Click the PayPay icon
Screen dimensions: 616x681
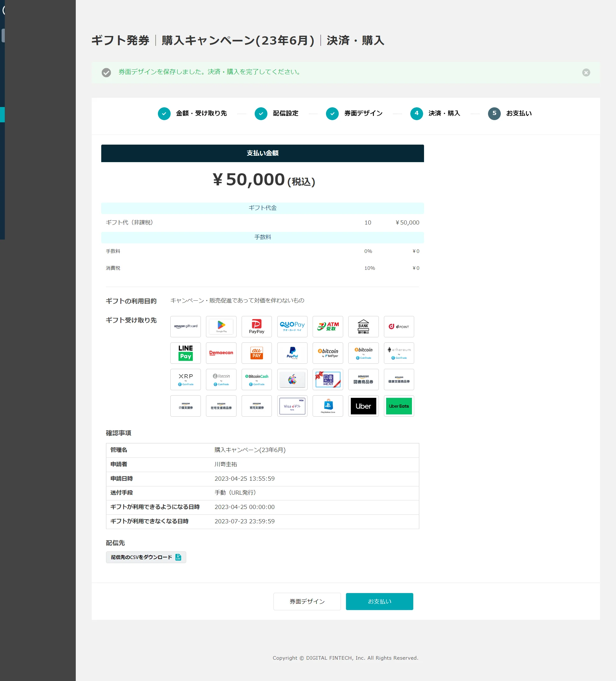257,326
